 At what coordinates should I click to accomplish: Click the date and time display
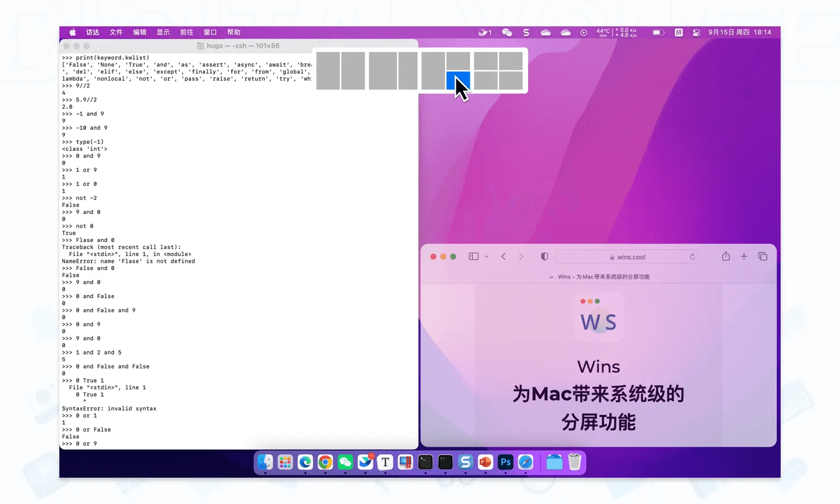click(739, 32)
